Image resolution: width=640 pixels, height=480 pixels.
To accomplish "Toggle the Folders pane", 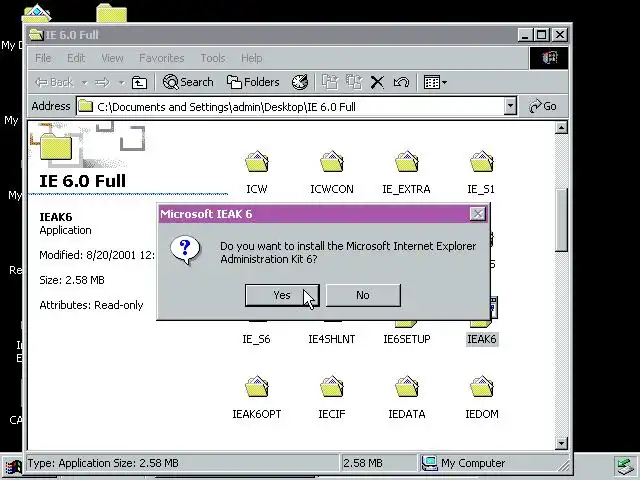I will [253, 82].
